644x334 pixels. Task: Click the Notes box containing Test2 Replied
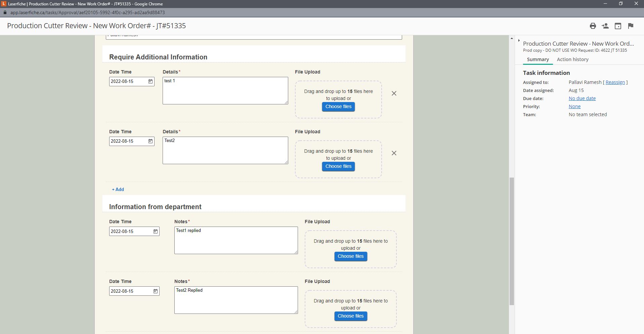pyautogui.click(x=236, y=300)
